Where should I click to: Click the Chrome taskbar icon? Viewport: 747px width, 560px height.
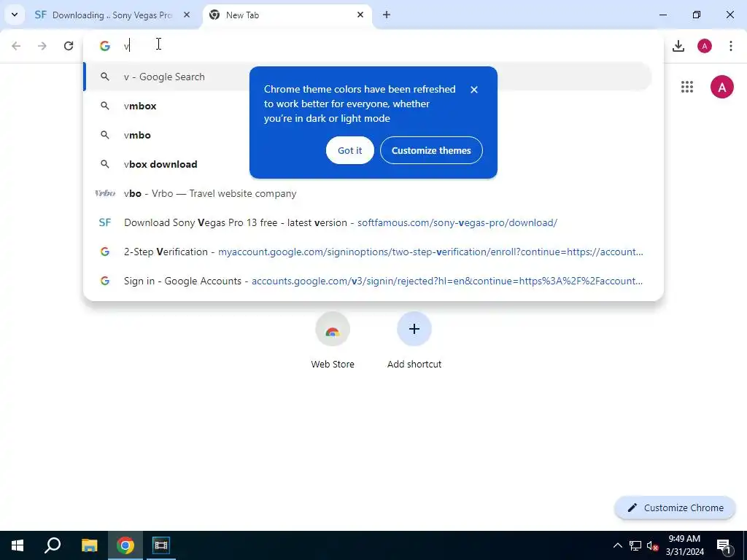(x=125, y=545)
